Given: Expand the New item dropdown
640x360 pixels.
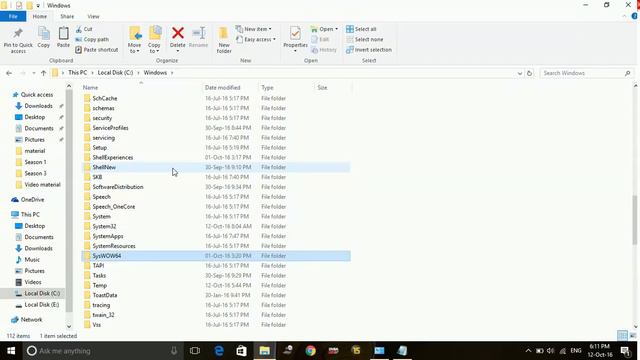Looking at the screenshot, I should 253,29.
